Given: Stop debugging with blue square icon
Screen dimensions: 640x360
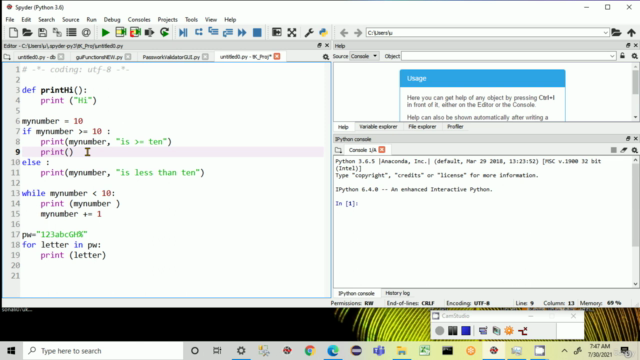Looking at the screenshot, I should point(257,33).
